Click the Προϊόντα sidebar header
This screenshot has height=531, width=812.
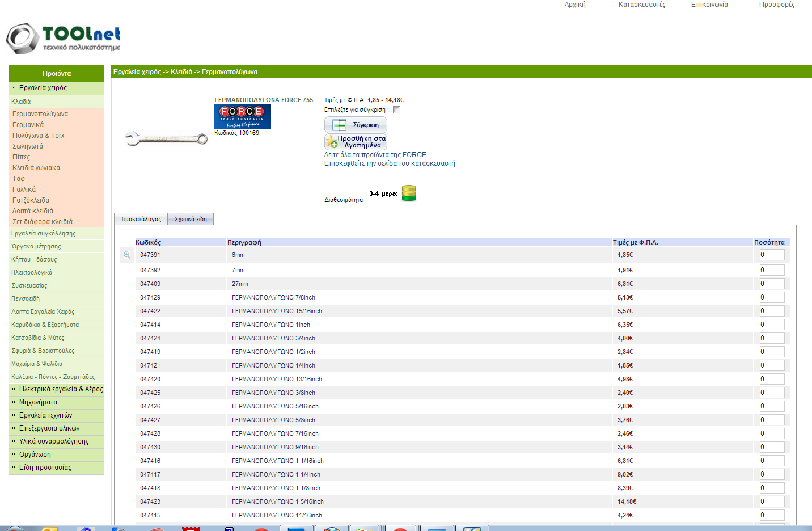[57, 74]
